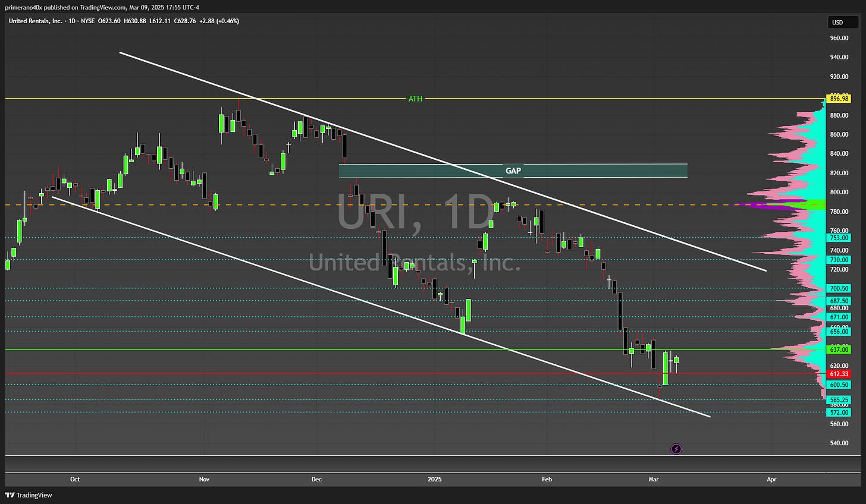Click the TradingView logo at bottom left
The height and width of the screenshot is (504, 866).
[29, 495]
